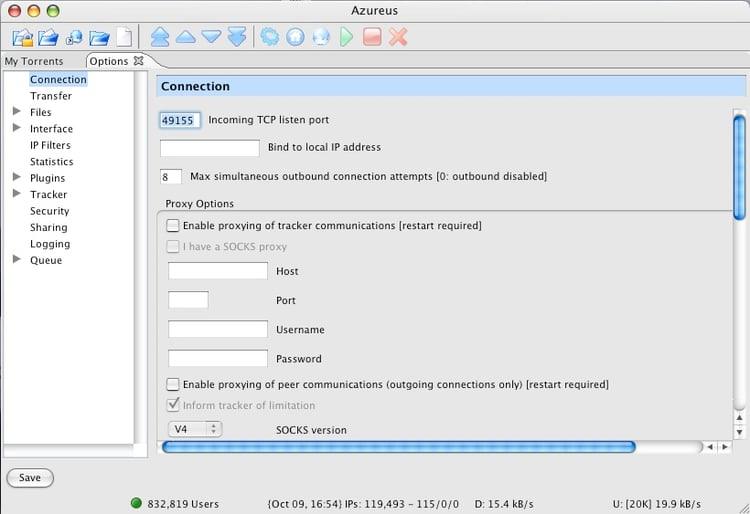This screenshot has width=750, height=514.
Task: Open the Logging options section
Action: (x=50, y=244)
